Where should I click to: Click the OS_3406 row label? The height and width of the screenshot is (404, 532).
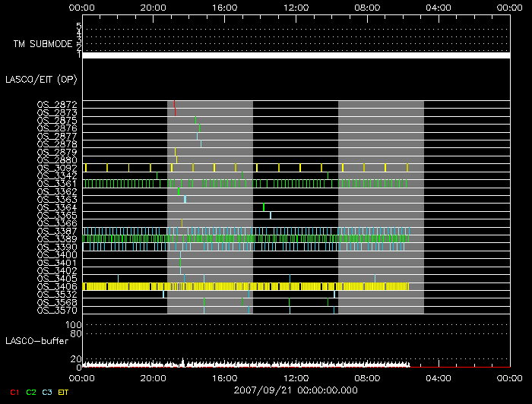[x=57, y=286]
